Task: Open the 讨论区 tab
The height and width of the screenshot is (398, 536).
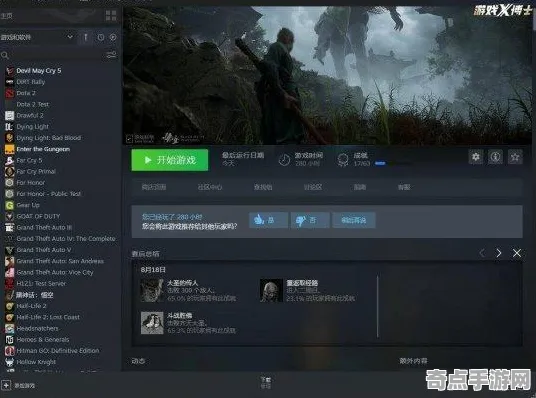Action: [x=313, y=187]
